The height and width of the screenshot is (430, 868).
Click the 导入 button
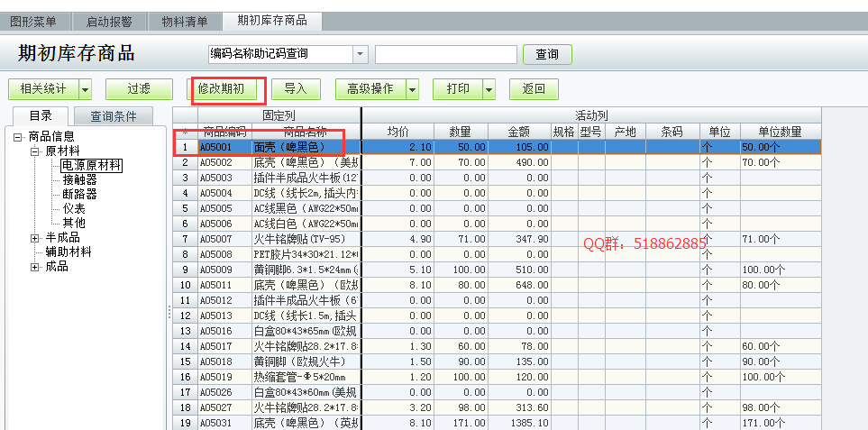[296, 89]
